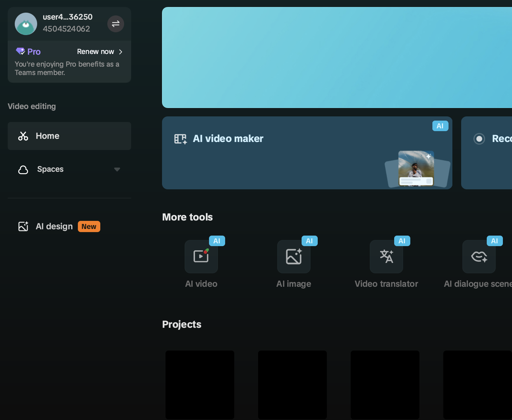Expand the Spaces dropdown arrow
This screenshot has height=420, width=512.
pyautogui.click(x=117, y=170)
